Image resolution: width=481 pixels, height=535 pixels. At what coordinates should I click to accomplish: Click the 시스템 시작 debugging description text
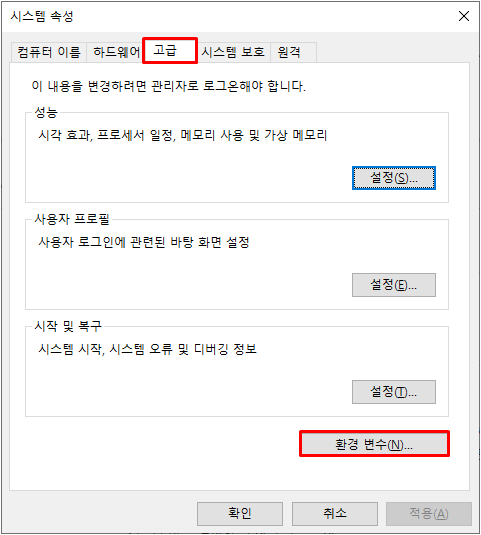[147, 349]
